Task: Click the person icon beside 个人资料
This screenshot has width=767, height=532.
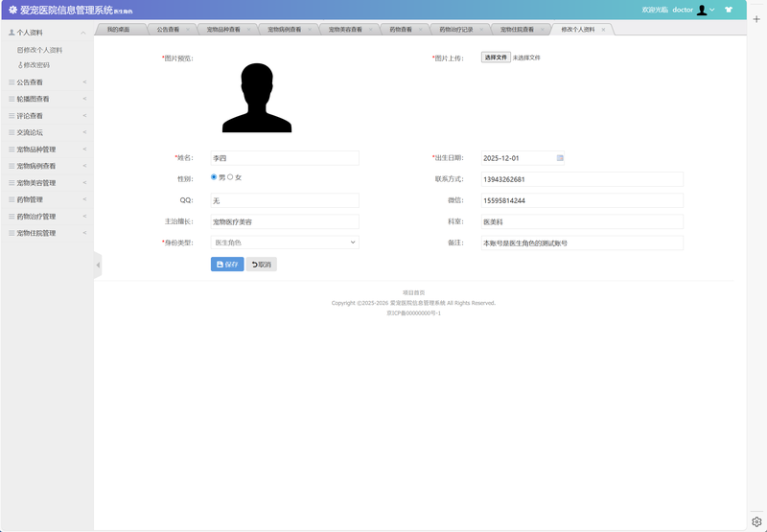Action: point(12,33)
